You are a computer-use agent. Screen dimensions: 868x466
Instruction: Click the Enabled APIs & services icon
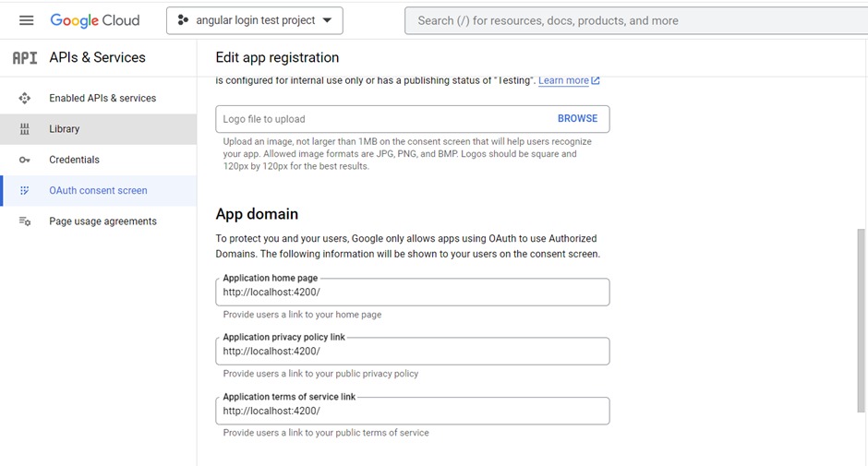tap(24, 98)
